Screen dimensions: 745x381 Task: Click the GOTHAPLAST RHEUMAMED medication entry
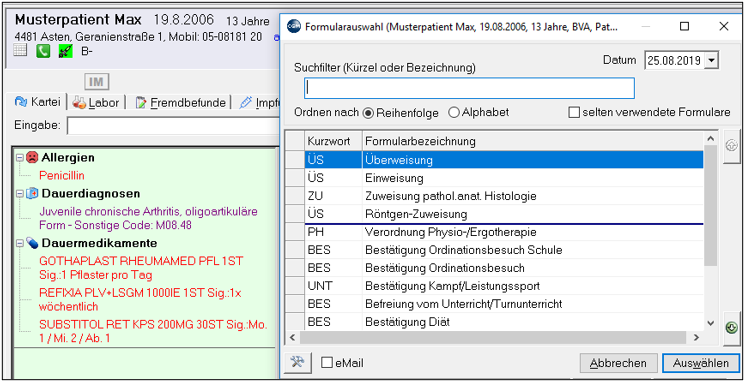tap(141, 268)
